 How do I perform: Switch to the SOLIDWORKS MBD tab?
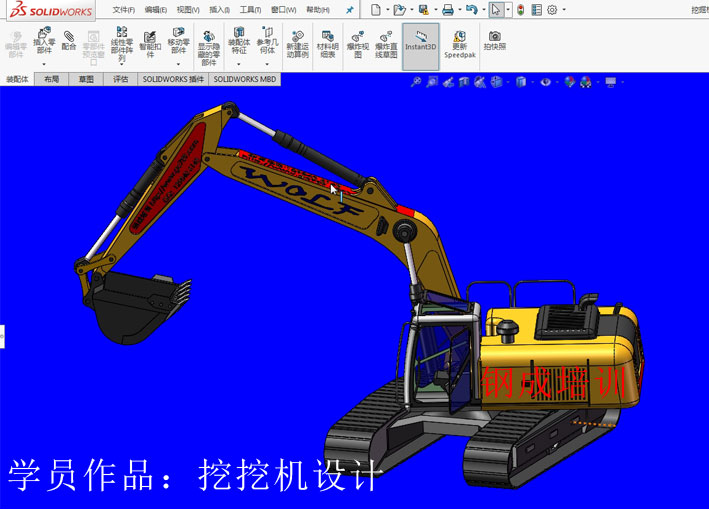pos(244,78)
